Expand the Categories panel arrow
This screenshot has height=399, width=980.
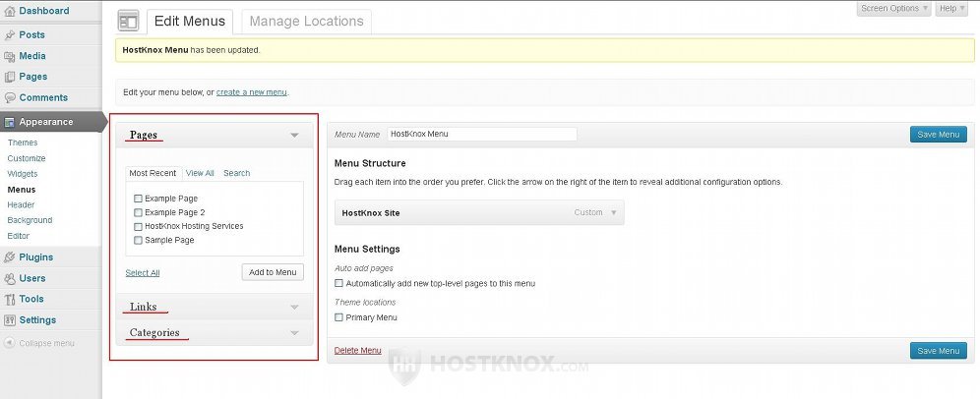[294, 333]
